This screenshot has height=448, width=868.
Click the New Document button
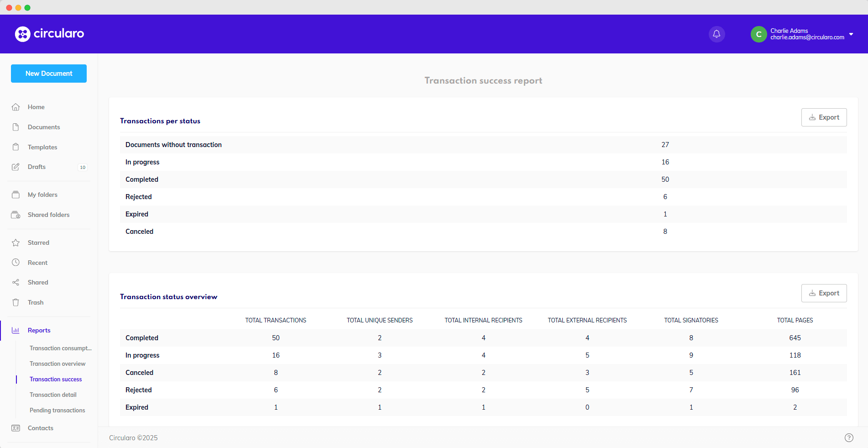49,74
